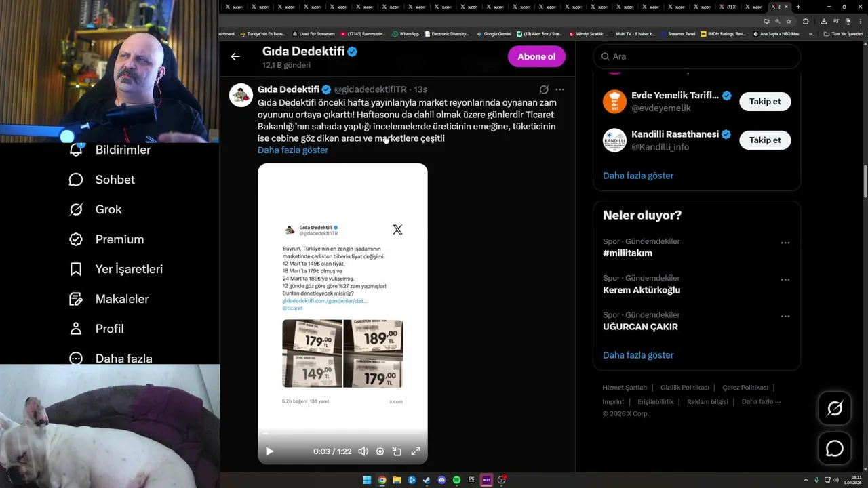Screen dimensions: 868x488
Task: Open Yer İşaretleri in the sidebar
Action: point(116,269)
